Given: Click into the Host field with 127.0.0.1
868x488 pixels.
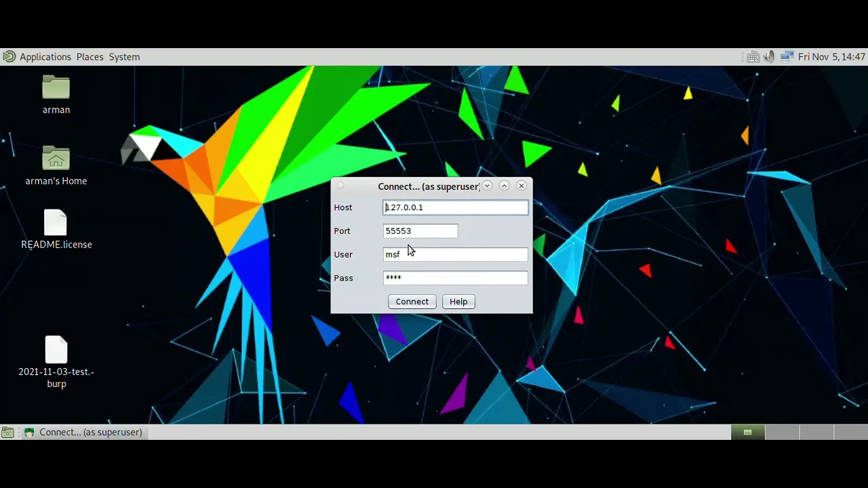Looking at the screenshot, I should click(x=455, y=207).
